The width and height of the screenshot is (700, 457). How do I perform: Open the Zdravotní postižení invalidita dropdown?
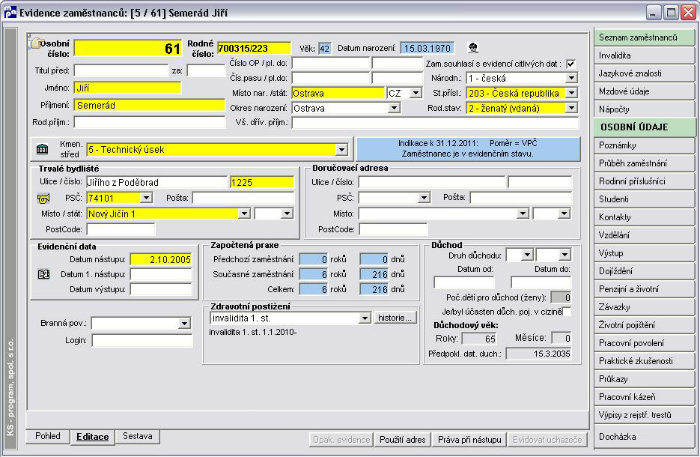[365, 318]
